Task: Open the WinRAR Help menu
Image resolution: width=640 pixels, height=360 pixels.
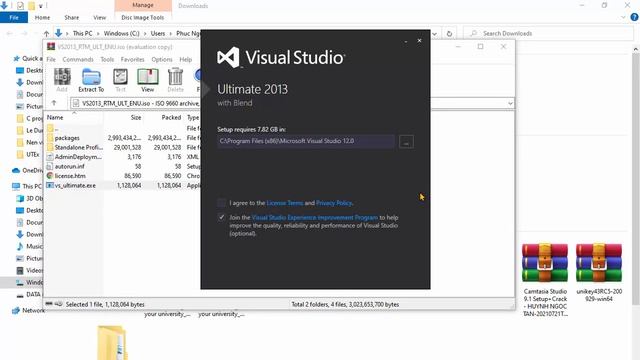Action: pyautogui.click(x=186, y=60)
